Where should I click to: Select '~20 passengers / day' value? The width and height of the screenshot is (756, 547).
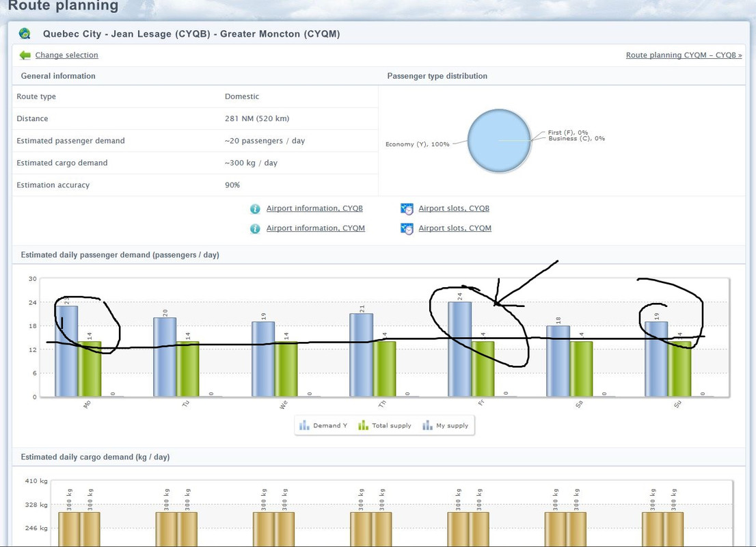[x=265, y=141]
